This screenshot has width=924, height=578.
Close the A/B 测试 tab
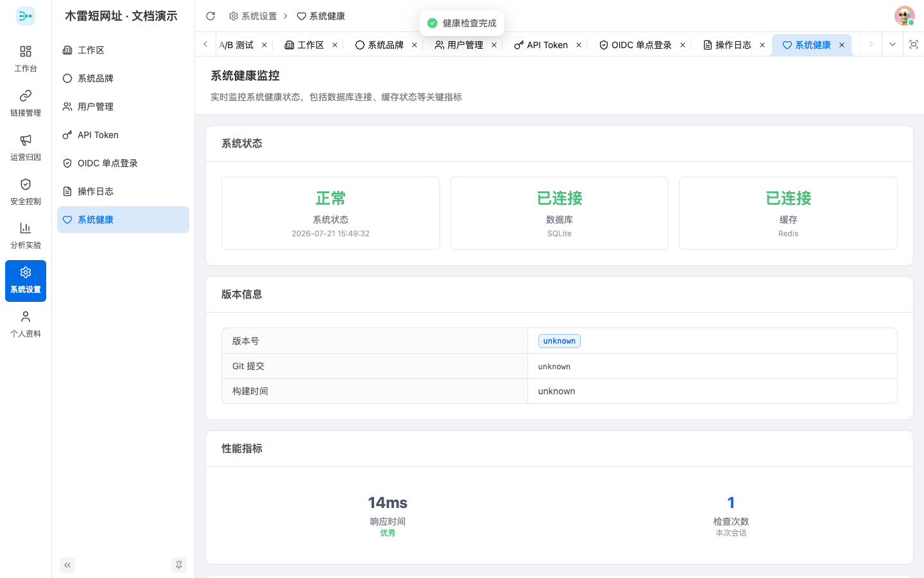[x=264, y=45]
